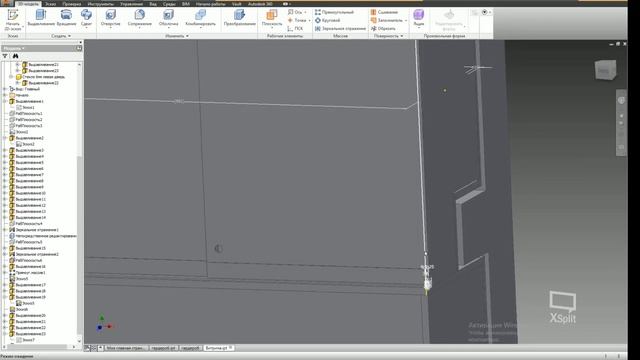Click the filter icon in model browser
Viewport: 640px width, 360px height.
pos(5,56)
